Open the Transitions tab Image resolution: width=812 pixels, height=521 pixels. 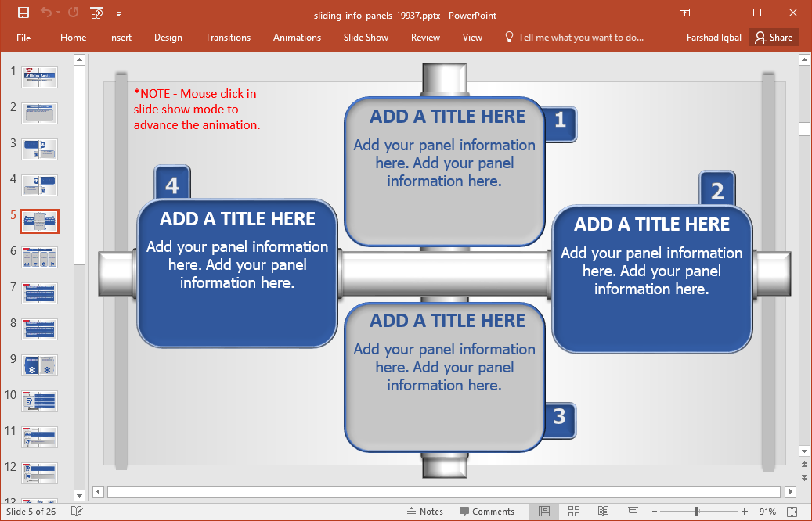[x=228, y=38]
